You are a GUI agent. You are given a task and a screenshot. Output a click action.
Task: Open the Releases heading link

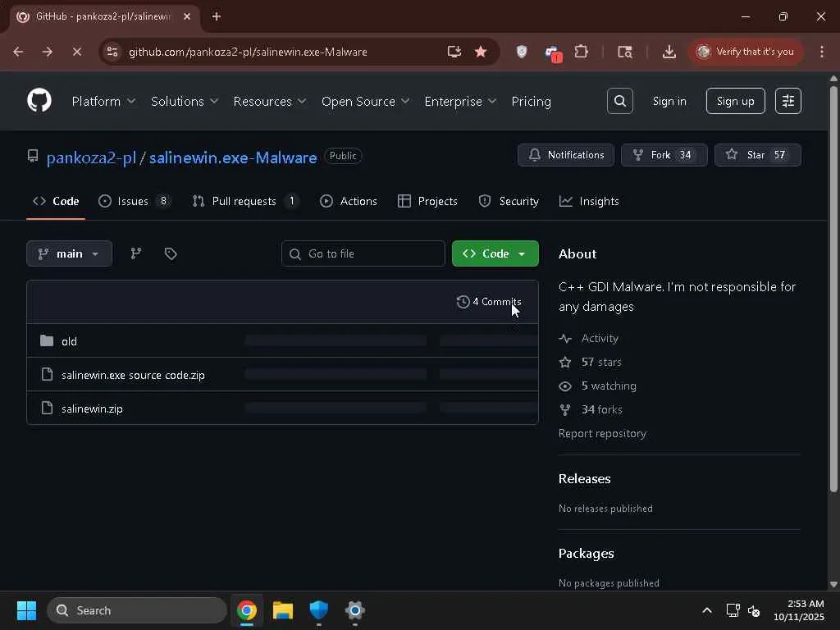584,478
